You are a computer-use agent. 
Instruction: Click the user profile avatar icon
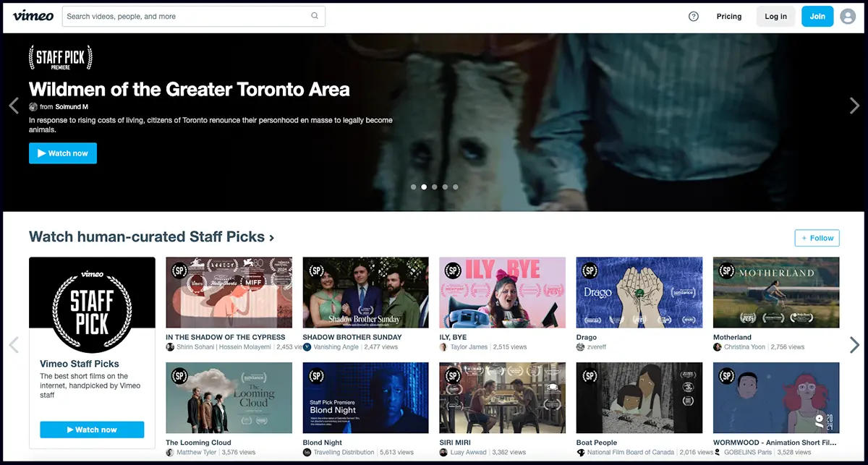[x=848, y=17]
